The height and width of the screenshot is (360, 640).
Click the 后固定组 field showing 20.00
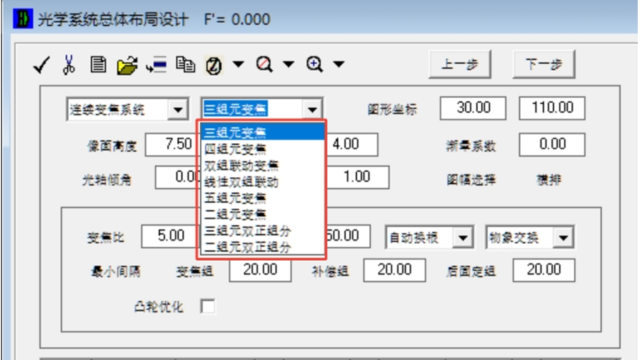pyautogui.click(x=544, y=270)
